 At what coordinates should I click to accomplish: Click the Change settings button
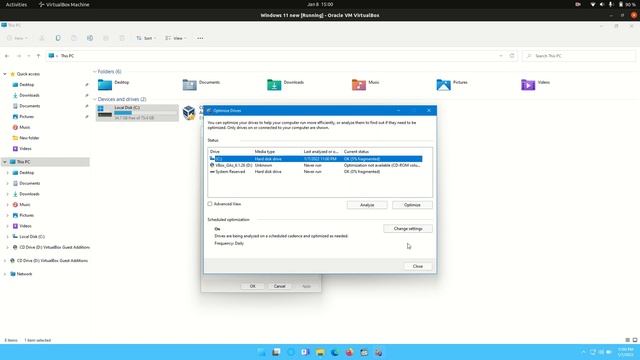click(408, 229)
